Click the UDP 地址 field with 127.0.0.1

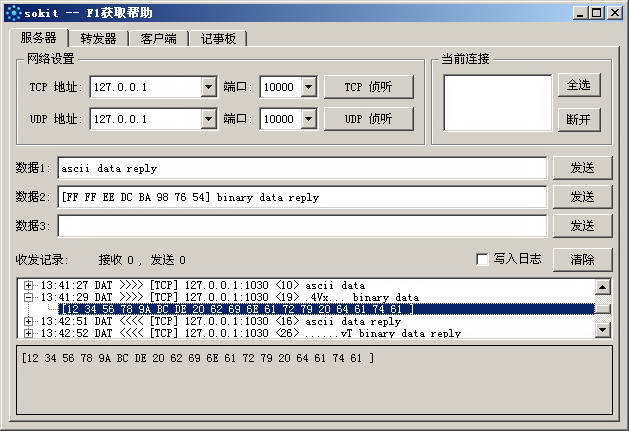[x=146, y=119]
